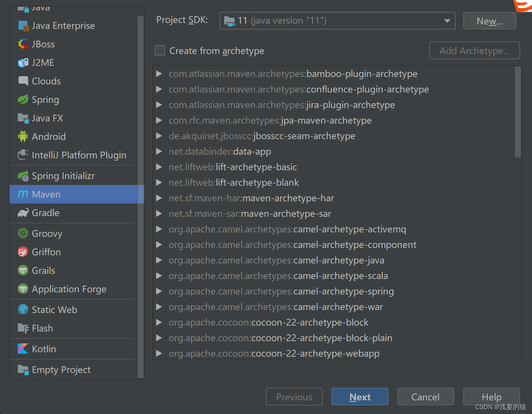Image resolution: width=532 pixels, height=414 pixels.
Task: Choose Gradle in project type list
Action: click(x=73, y=213)
